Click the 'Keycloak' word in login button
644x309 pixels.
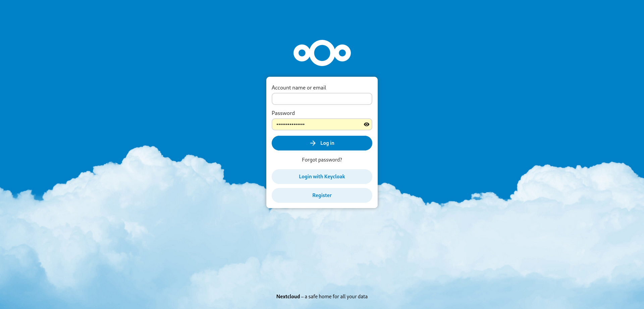335,177
